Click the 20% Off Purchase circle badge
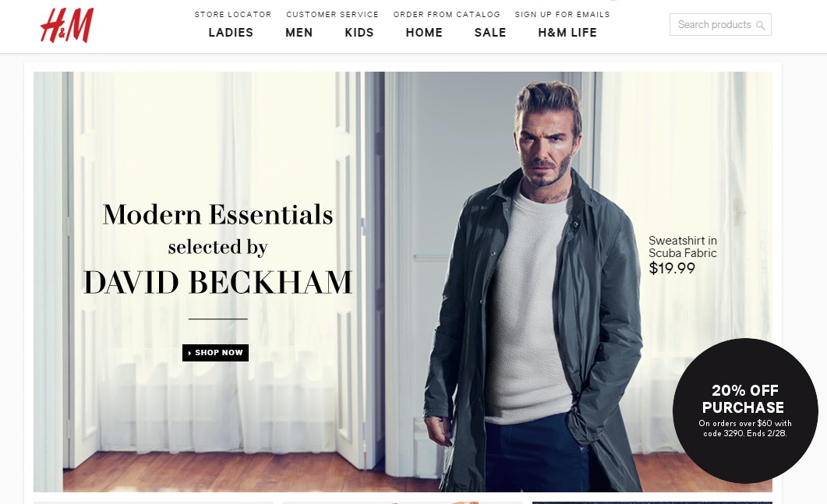Image resolution: width=827 pixels, height=504 pixels. click(x=745, y=411)
